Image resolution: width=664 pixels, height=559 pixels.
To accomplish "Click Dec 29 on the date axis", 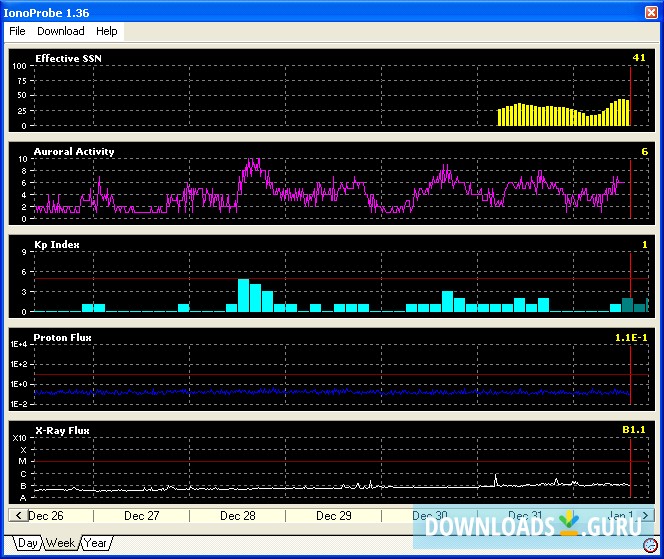I will point(333,516).
